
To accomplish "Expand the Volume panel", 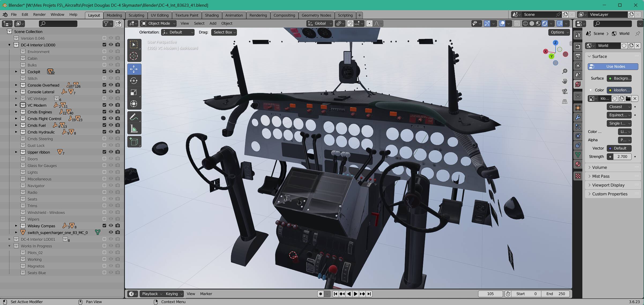I will [x=599, y=167].
